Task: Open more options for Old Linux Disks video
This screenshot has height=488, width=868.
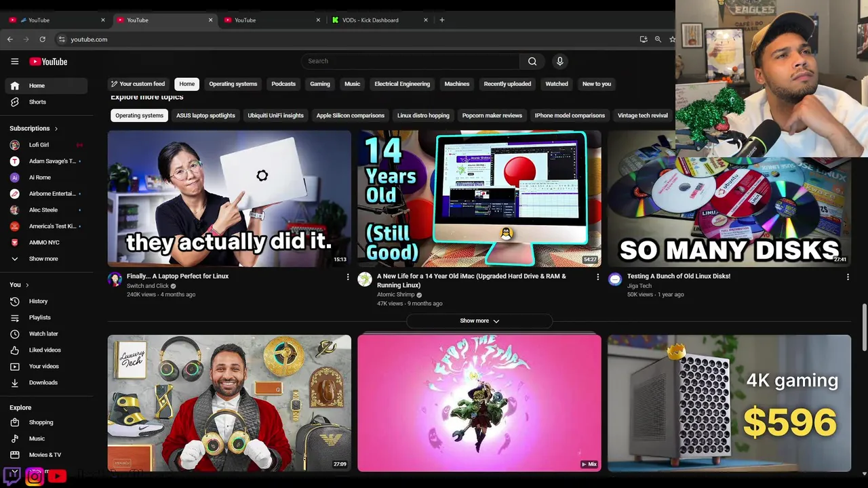Action: click(x=848, y=277)
